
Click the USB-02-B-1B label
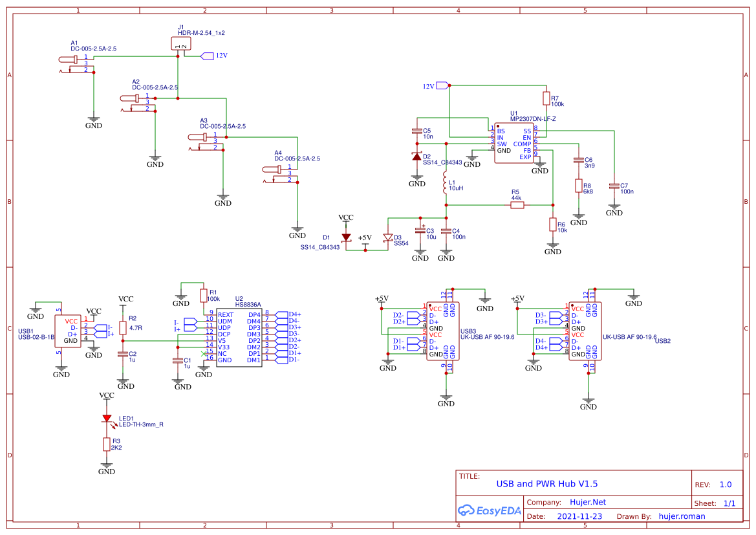point(36,337)
